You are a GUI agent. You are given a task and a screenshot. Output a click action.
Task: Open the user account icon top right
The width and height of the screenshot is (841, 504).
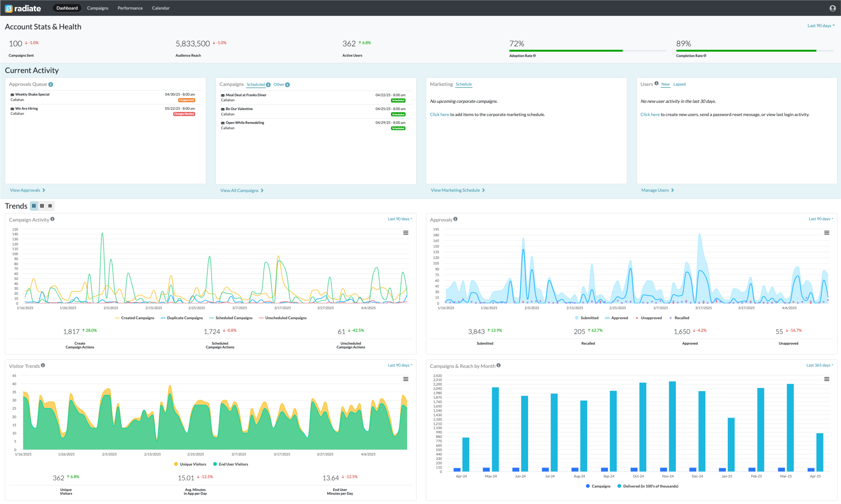point(833,8)
